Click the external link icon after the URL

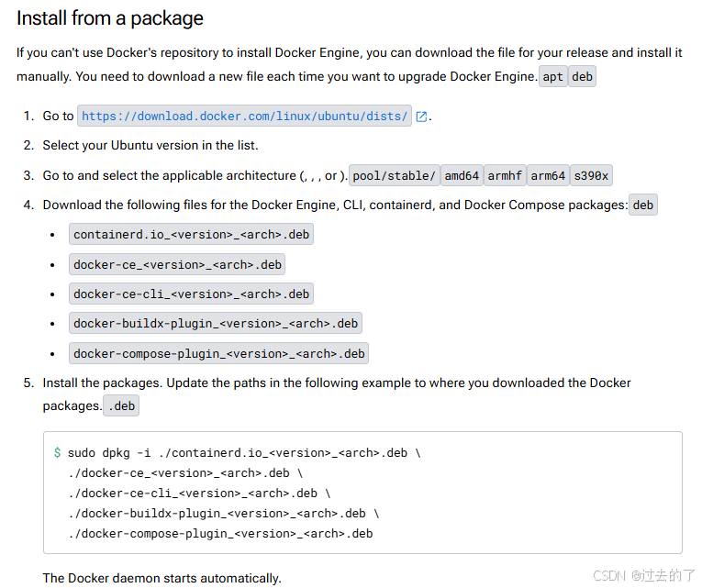pyautogui.click(x=421, y=116)
